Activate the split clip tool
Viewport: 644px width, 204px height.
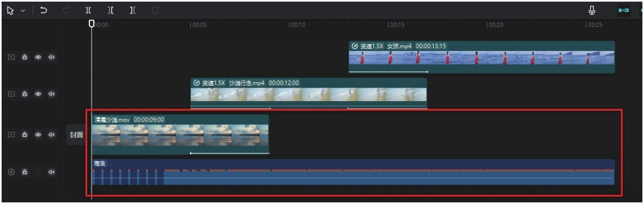[88, 11]
